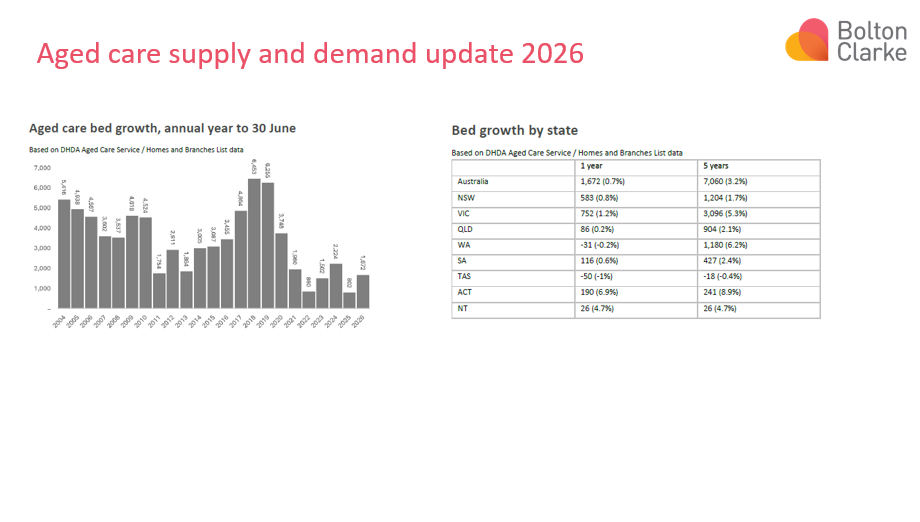The height and width of the screenshot is (522, 920).
Task: Click the '5,416' data label above 2004 bar
Action: click(x=64, y=188)
